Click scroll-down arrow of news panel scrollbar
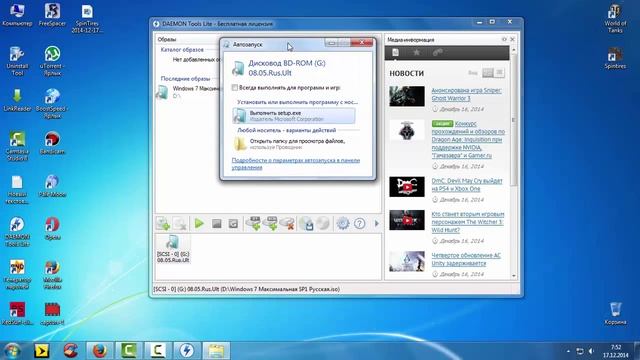The height and width of the screenshot is (360, 640). click(513, 276)
